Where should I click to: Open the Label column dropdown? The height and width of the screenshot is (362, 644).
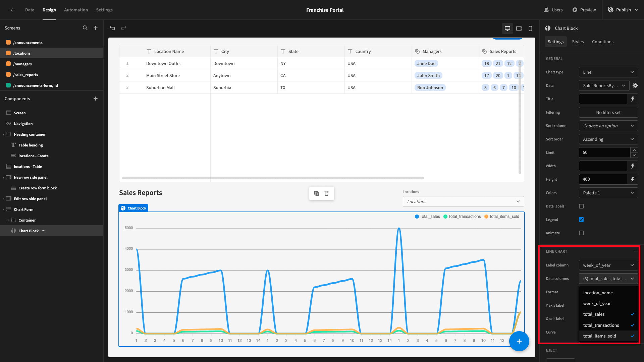(x=608, y=265)
